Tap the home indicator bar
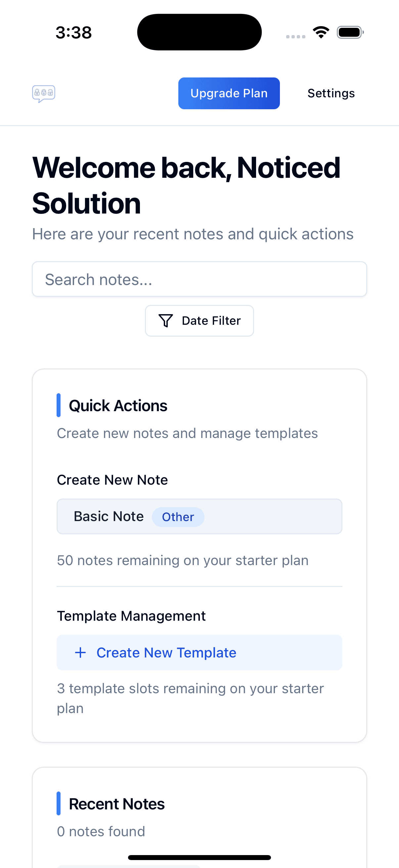Viewport: 399px width, 868px height. (x=199, y=857)
